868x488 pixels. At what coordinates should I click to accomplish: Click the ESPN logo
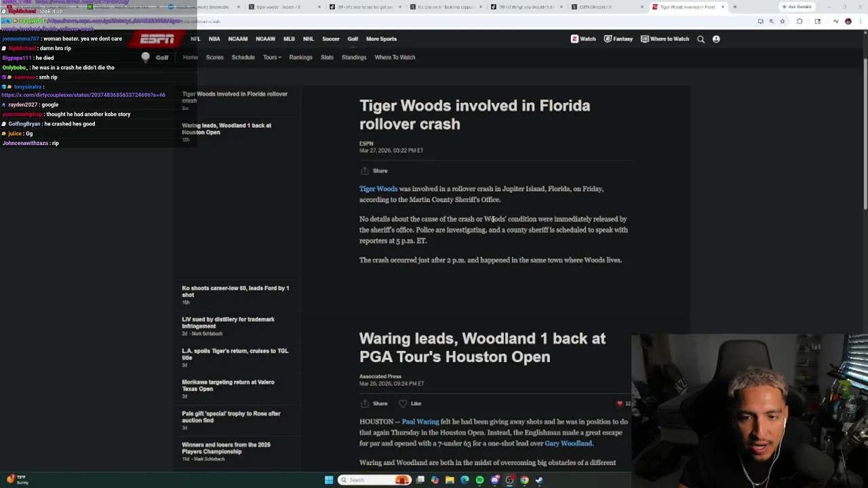click(x=157, y=39)
